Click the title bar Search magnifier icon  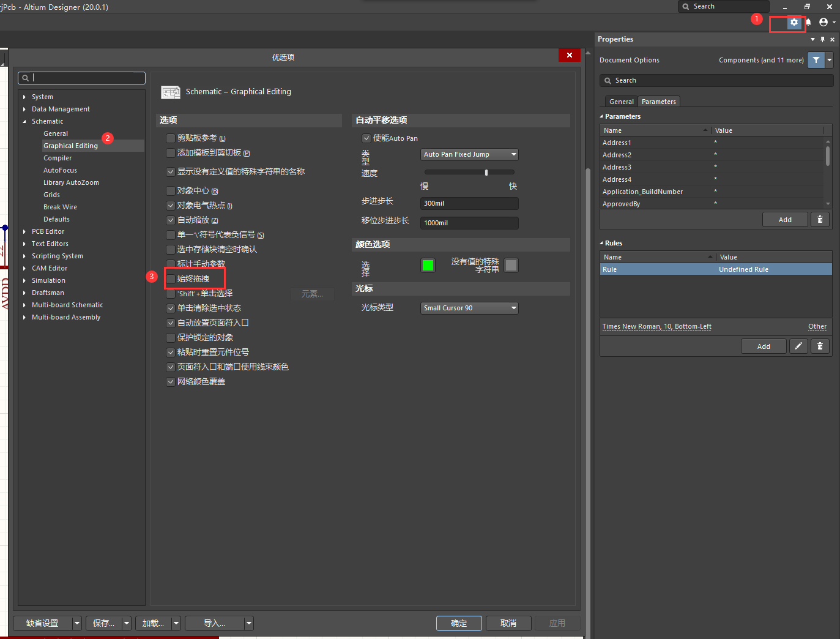point(686,7)
